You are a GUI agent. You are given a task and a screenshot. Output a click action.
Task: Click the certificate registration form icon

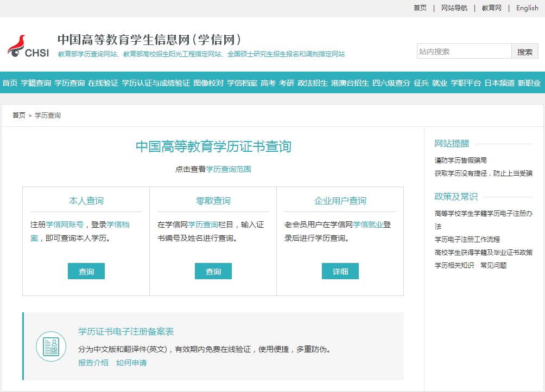51,346
